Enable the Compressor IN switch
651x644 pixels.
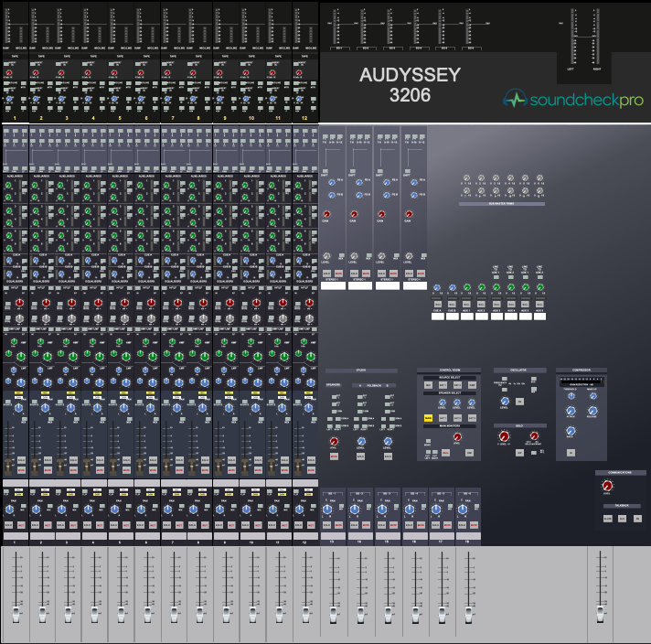(x=571, y=451)
